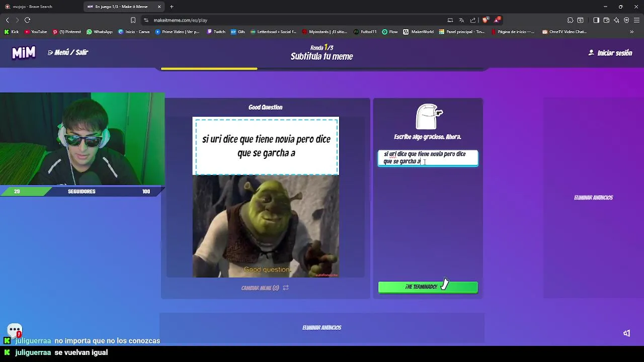Click Cambiar meme (0)
Viewport: 644px width, 362px height.
point(265,288)
